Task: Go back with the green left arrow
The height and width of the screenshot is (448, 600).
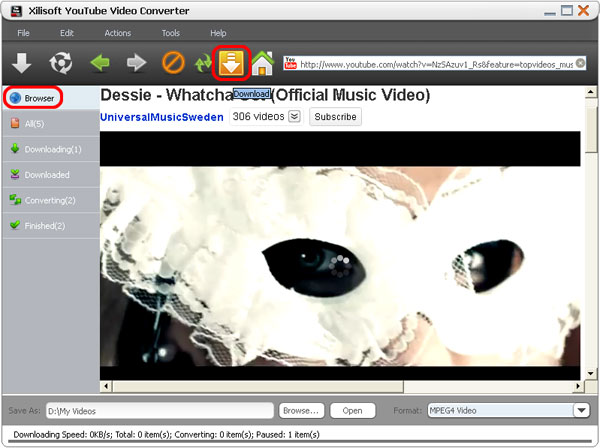Action: tap(100, 63)
